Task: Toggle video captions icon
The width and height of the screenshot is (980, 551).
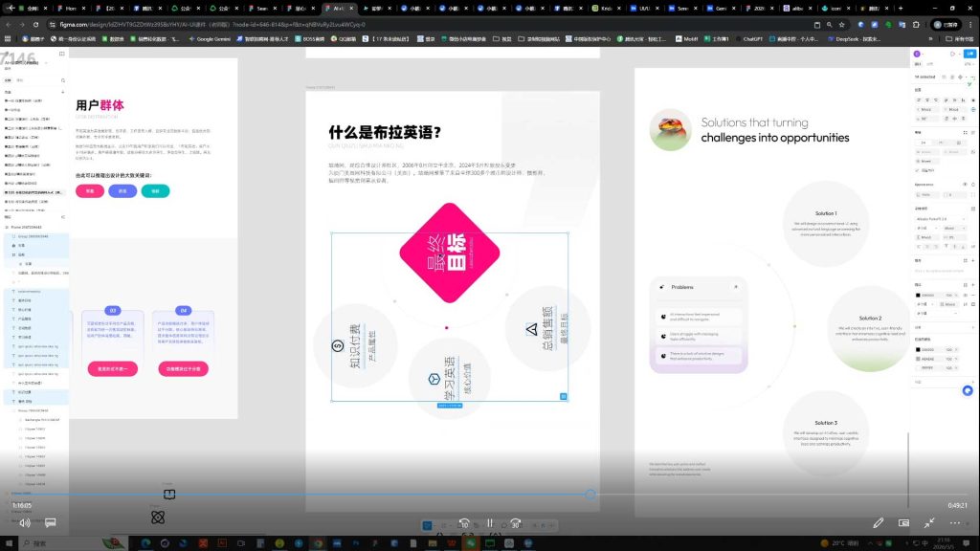Action: click(51, 523)
